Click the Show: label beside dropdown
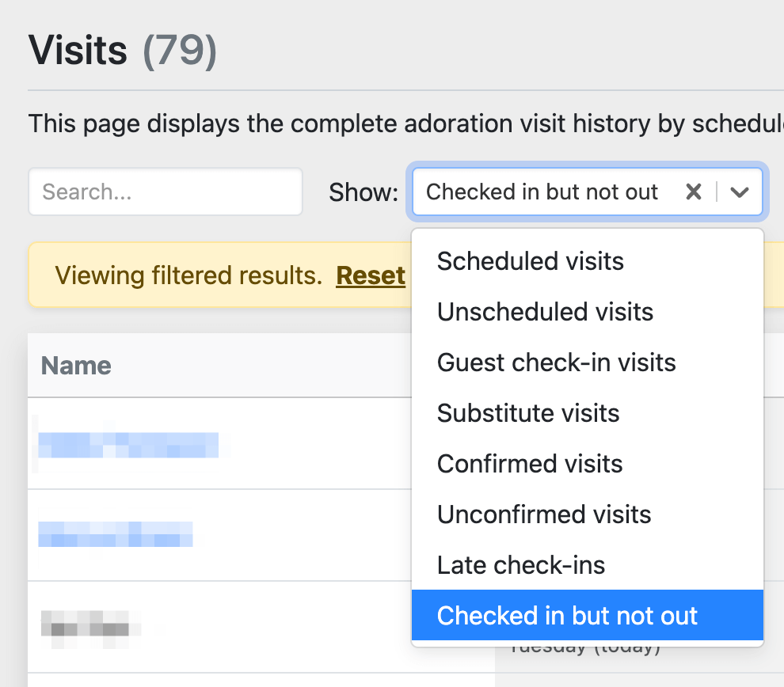 [363, 192]
